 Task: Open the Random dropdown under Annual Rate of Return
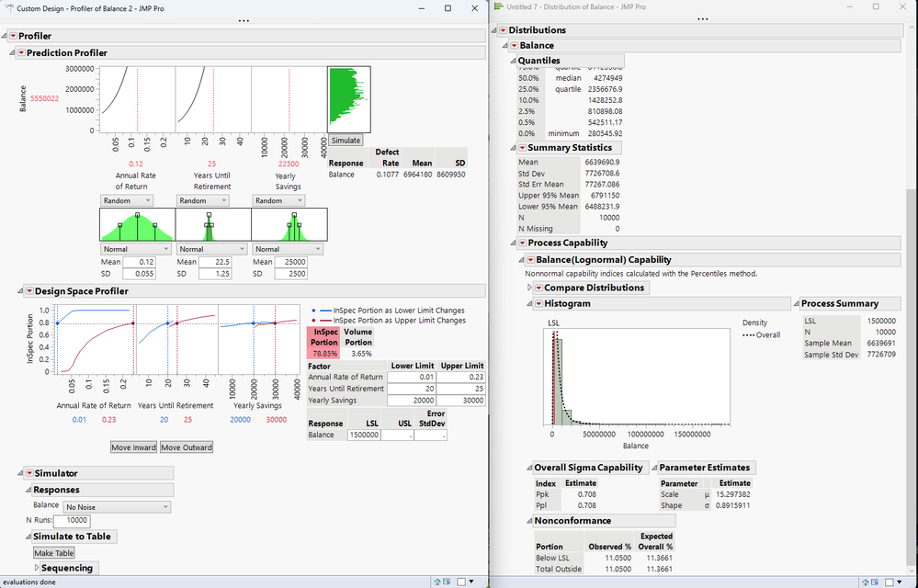click(127, 200)
